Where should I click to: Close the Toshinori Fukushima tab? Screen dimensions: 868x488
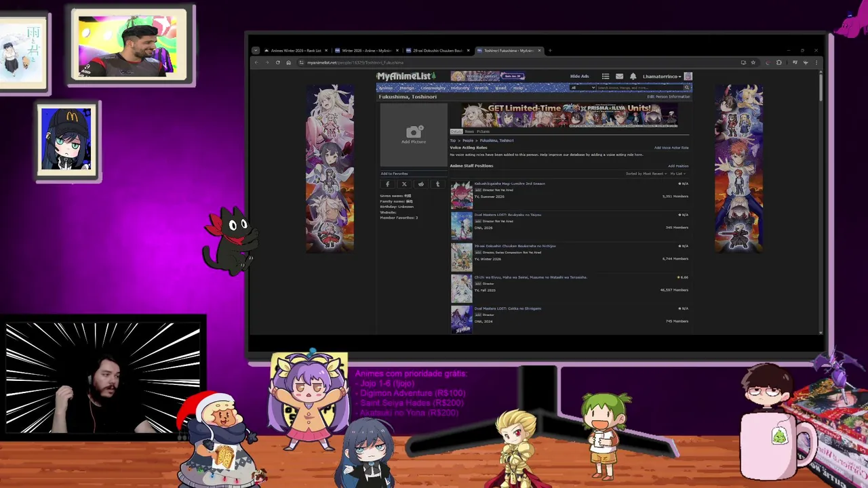tap(539, 50)
